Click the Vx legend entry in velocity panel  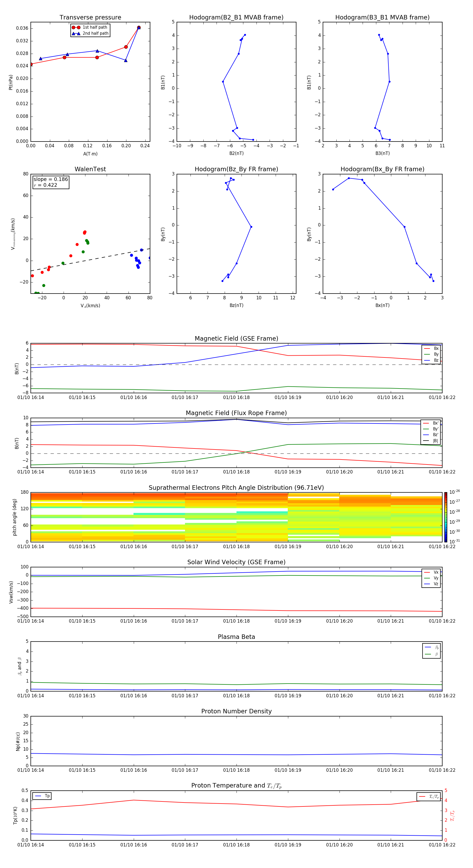pos(431,572)
